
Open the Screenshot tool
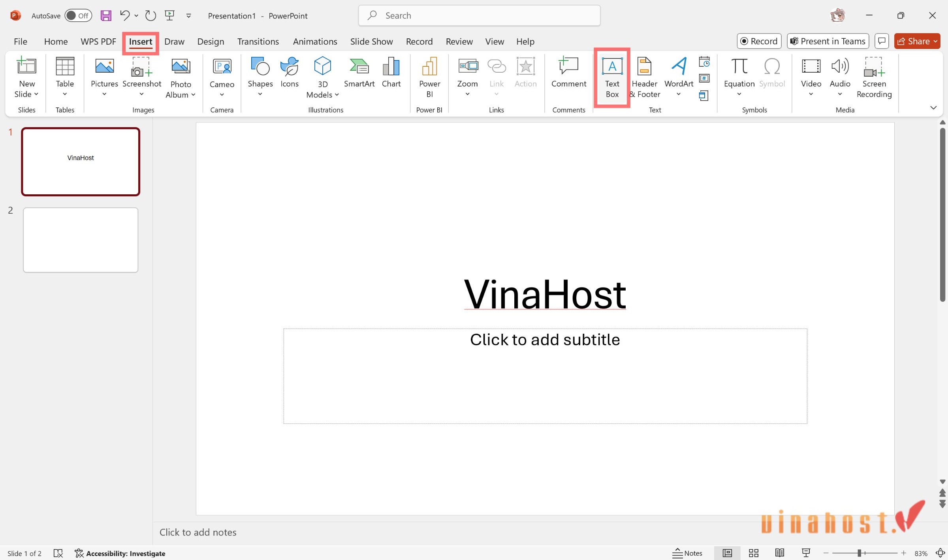[142, 77]
